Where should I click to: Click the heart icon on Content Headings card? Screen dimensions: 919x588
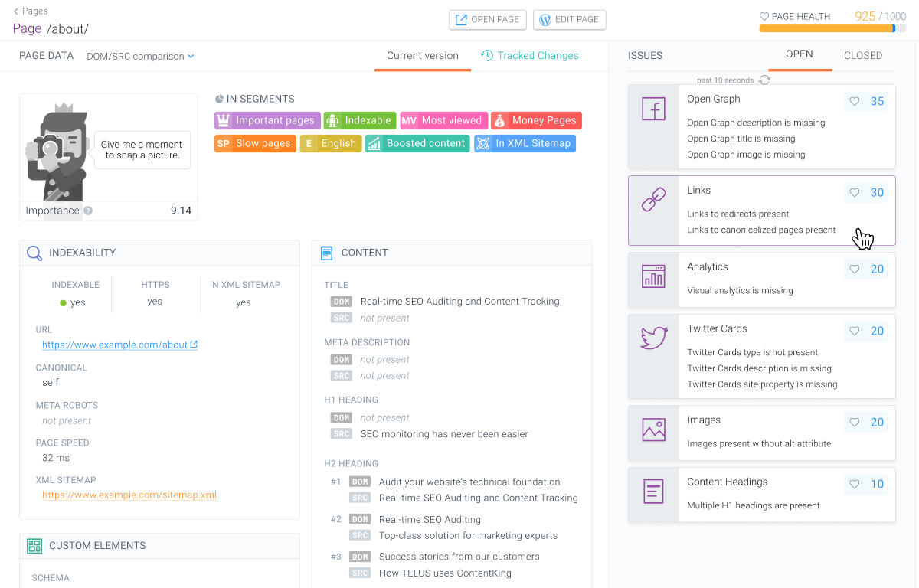[855, 485]
